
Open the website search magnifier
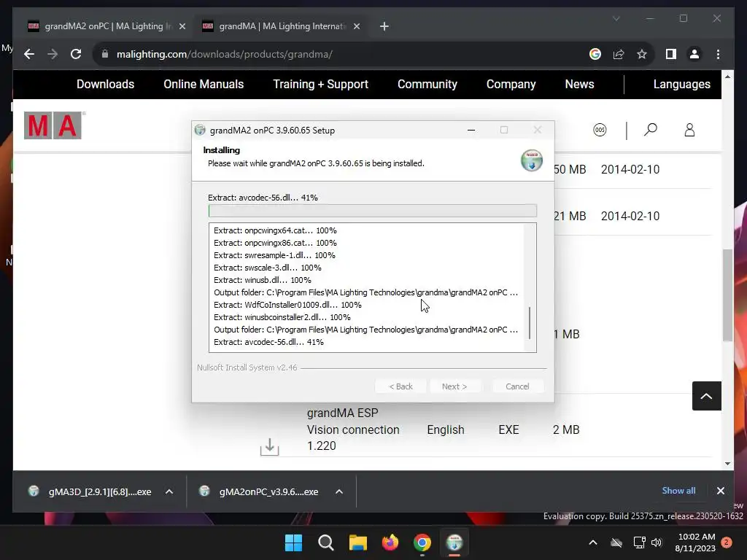[x=650, y=130]
